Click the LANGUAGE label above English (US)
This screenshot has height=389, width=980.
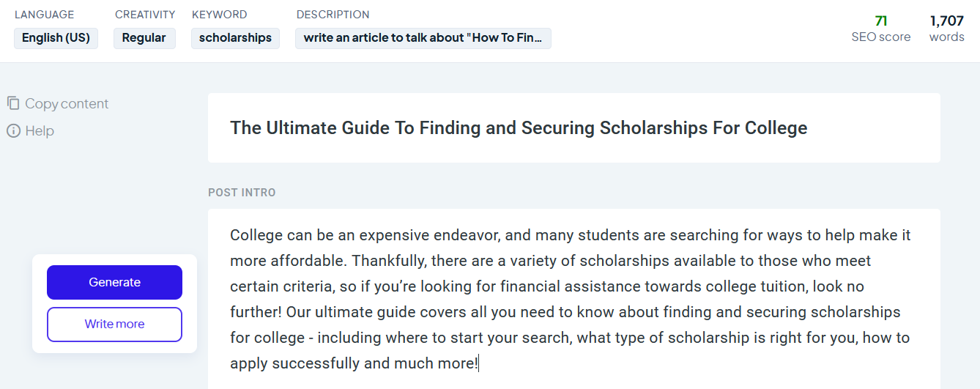(44, 15)
